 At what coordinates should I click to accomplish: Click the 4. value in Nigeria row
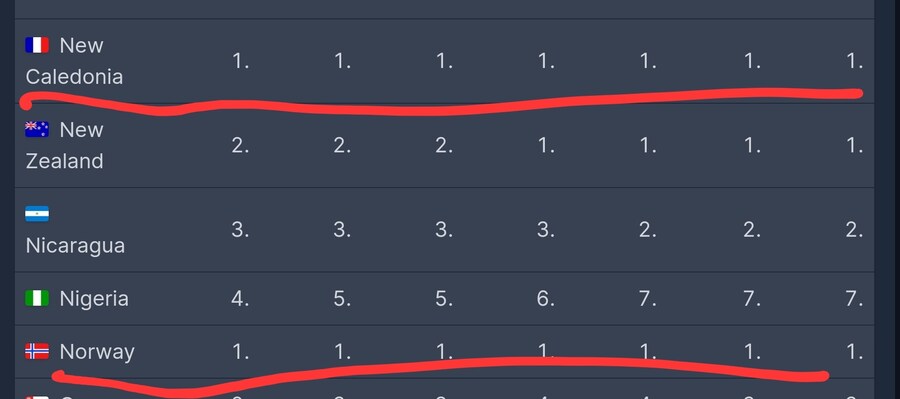click(240, 299)
